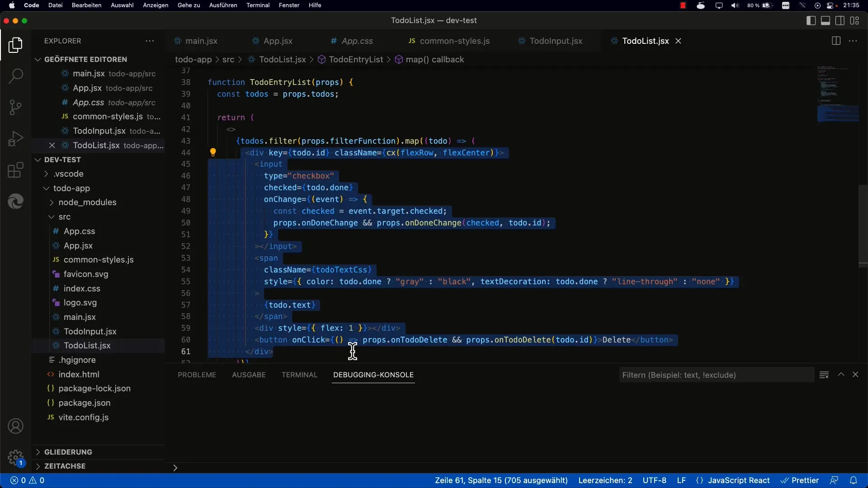Toggle secondary sidebar visibility
This screenshot has height=488, width=868.
pos(840,20)
